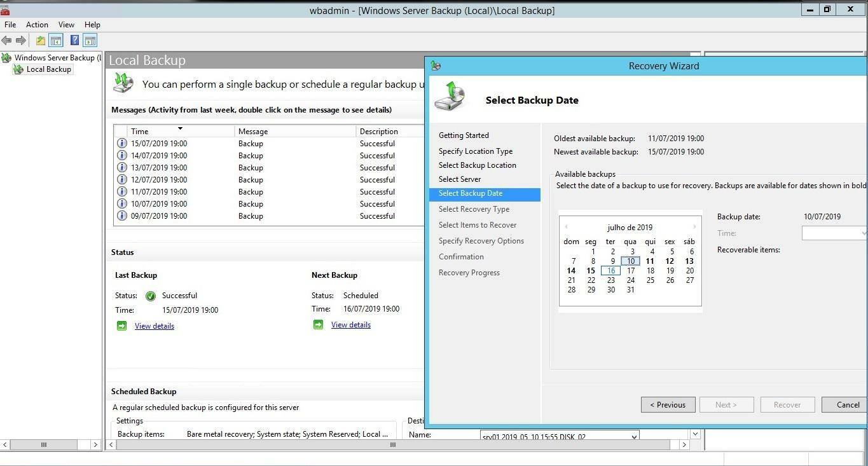The height and width of the screenshot is (466, 868).
Task: Select the highlighted Select Backup Date step
Action: coord(485,194)
